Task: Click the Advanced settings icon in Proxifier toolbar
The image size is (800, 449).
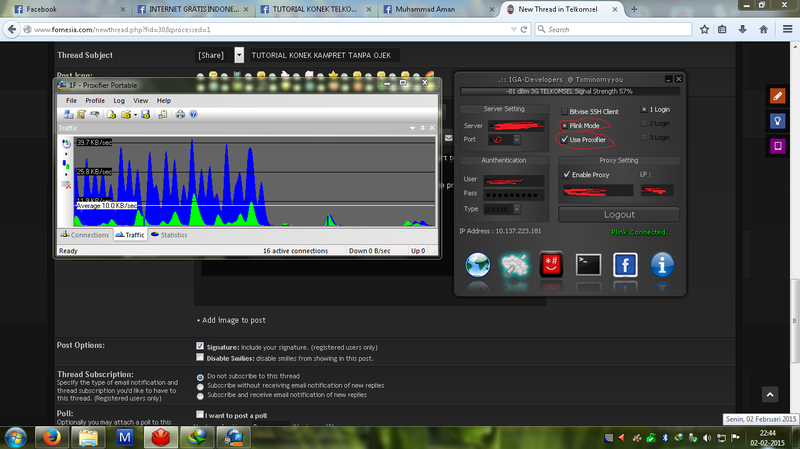Action: (x=163, y=114)
